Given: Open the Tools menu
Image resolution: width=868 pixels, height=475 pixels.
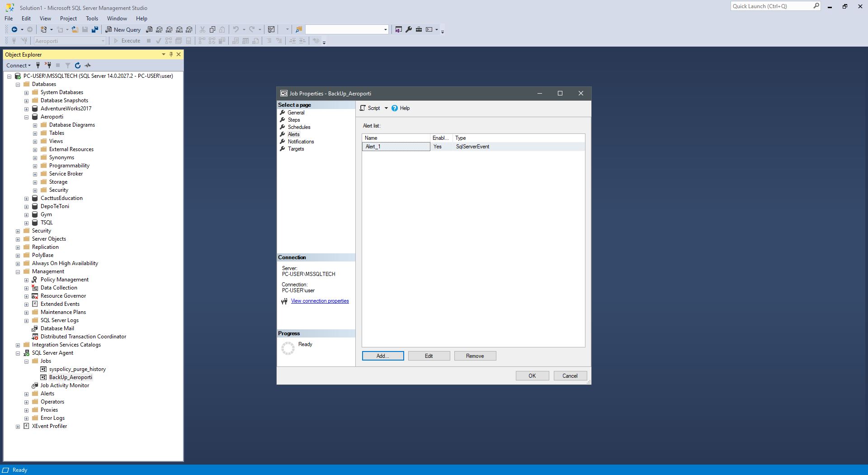Looking at the screenshot, I should (92, 19).
